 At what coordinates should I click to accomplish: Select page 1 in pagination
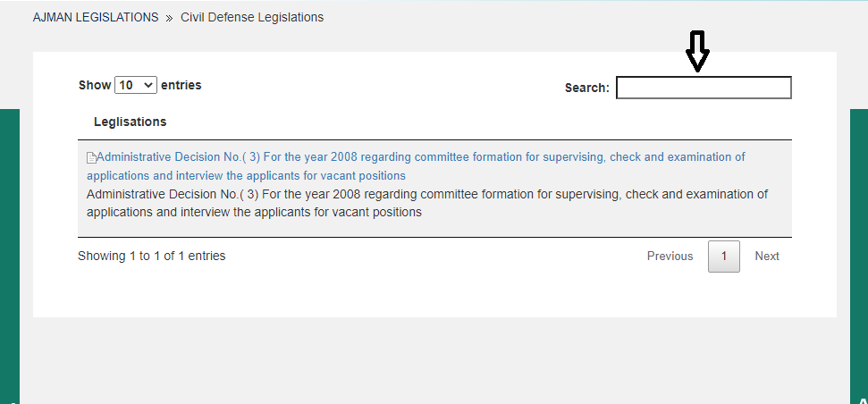724,257
